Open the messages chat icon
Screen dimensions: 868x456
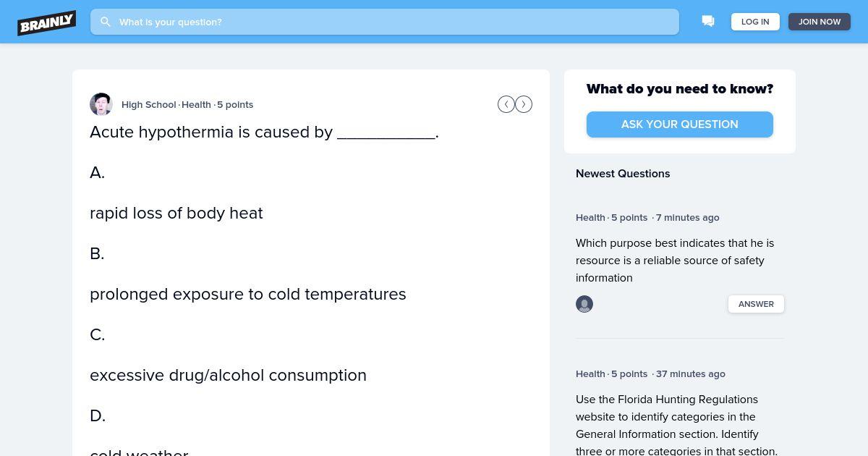tap(708, 22)
